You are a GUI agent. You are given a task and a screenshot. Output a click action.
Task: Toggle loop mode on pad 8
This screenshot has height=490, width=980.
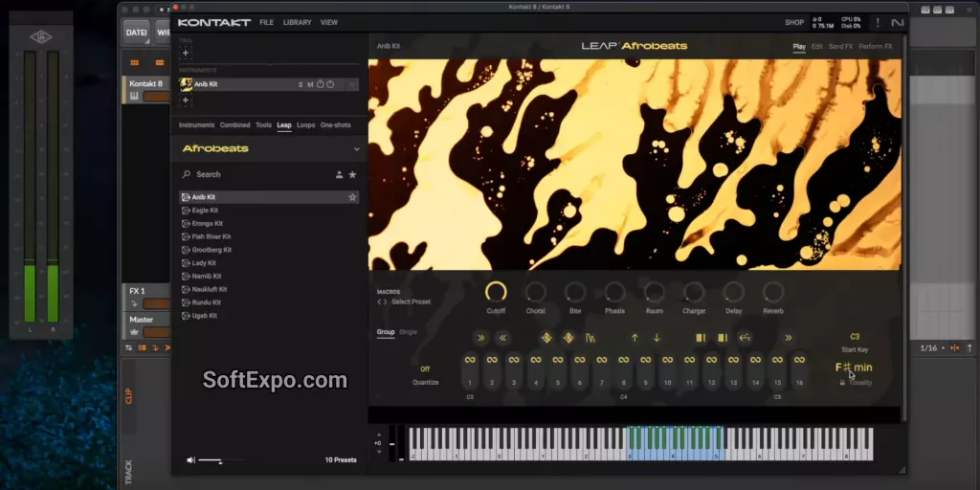coord(623,360)
